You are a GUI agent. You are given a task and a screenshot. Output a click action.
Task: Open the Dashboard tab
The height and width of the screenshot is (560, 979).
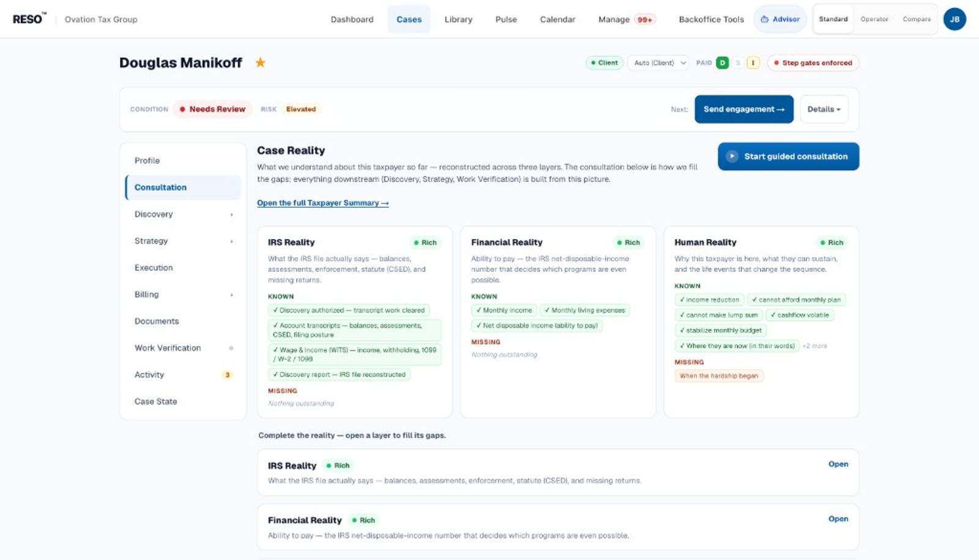tap(352, 19)
